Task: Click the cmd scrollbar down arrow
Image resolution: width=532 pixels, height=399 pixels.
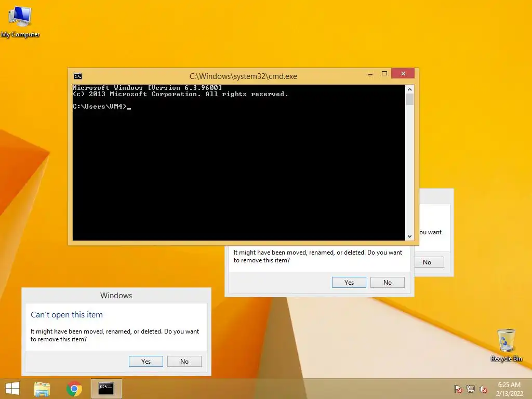Action: pyautogui.click(x=409, y=236)
